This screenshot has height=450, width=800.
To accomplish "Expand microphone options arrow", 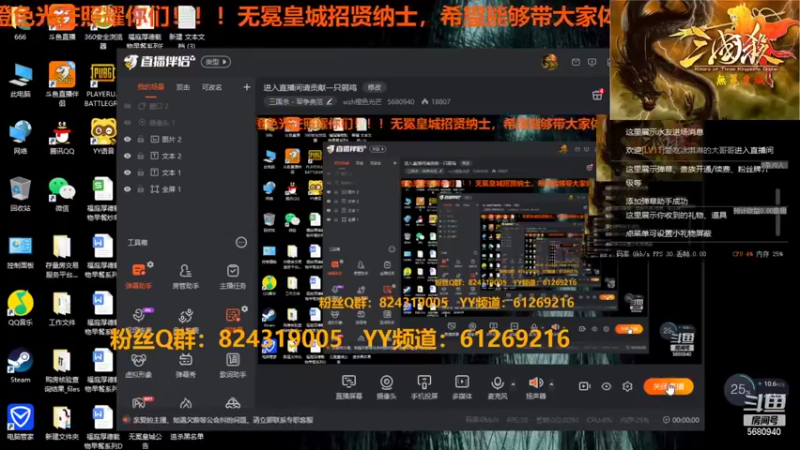I will click(513, 384).
